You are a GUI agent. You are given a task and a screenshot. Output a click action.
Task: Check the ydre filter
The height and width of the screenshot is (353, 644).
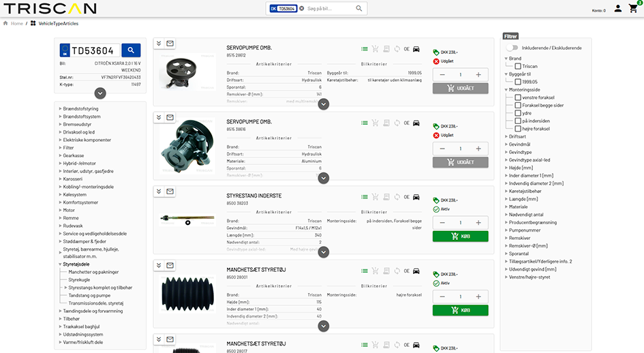pos(518,113)
